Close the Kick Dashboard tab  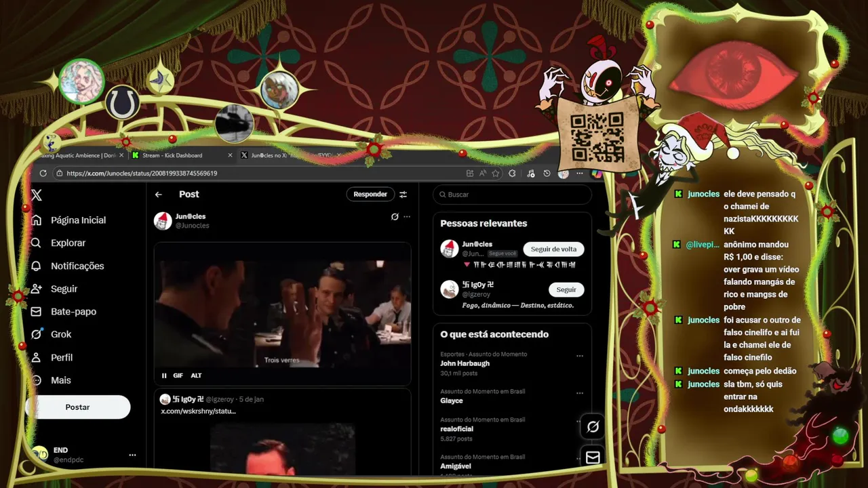tap(230, 155)
